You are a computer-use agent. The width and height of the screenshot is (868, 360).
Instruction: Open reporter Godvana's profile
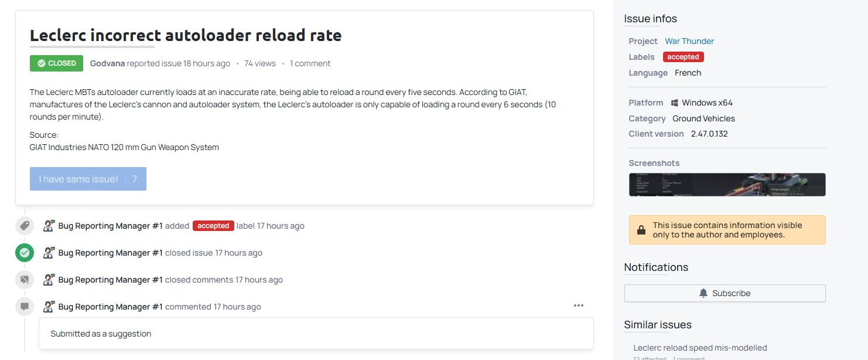pyautogui.click(x=107, y=63)
